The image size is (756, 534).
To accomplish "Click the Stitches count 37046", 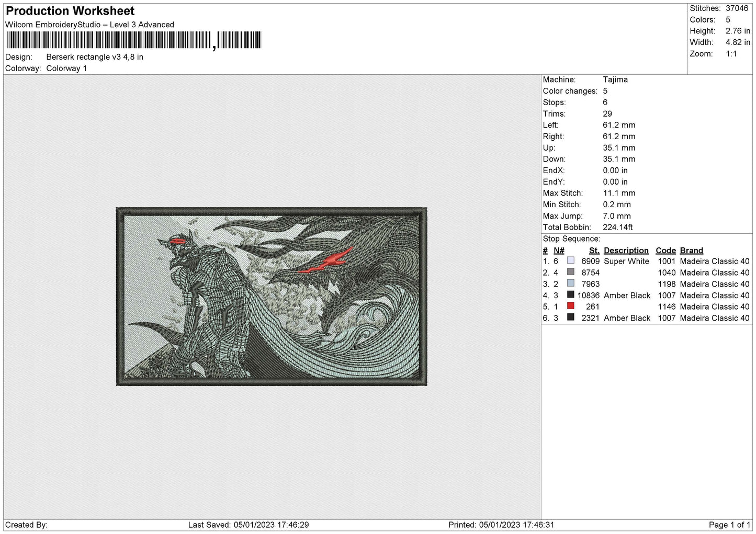I will pos(737,8).
